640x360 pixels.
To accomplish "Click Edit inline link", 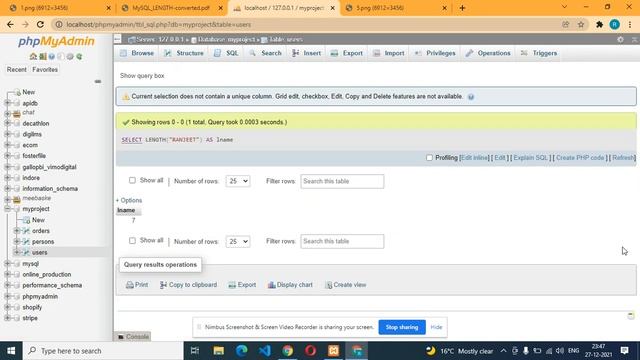I will point(474,158).
